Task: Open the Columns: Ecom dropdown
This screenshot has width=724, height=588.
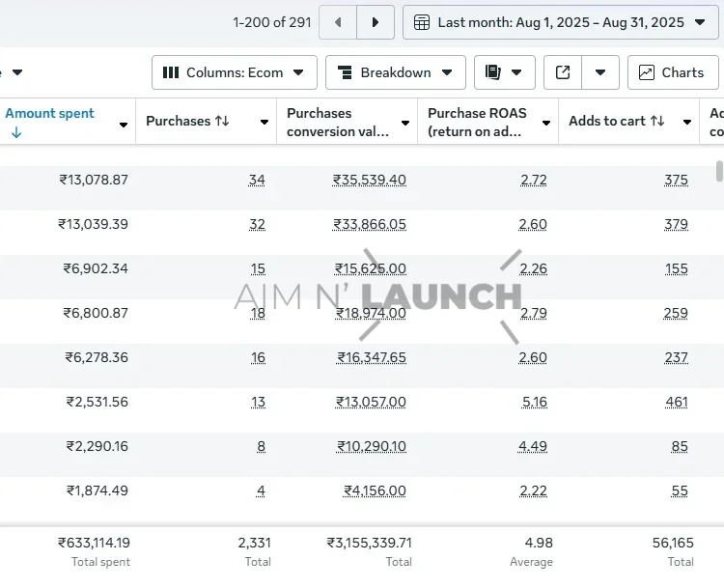Action: pos(235,72)
